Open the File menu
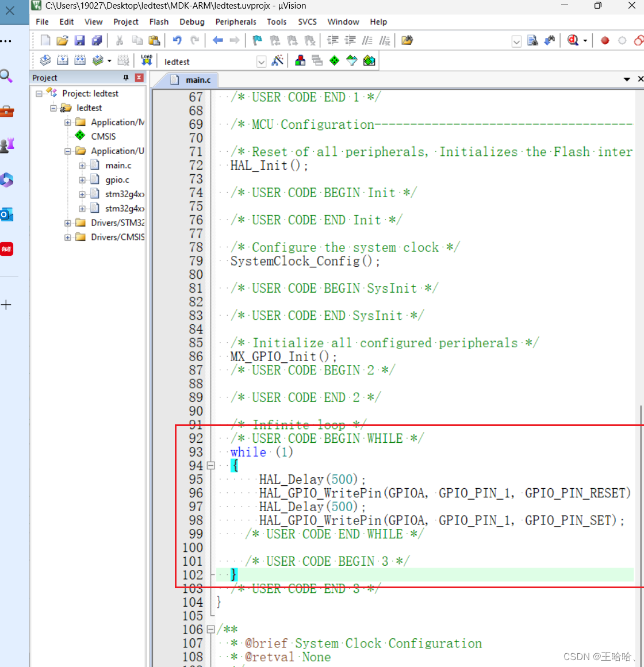Viewport: 644px width, 667px height. 42,22
